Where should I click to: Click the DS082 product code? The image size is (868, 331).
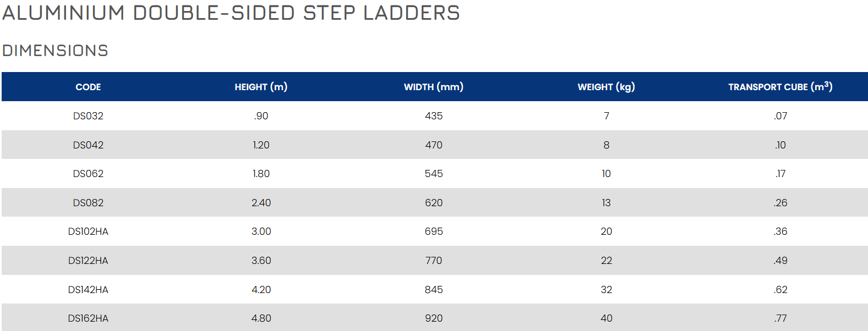(88, 203)
